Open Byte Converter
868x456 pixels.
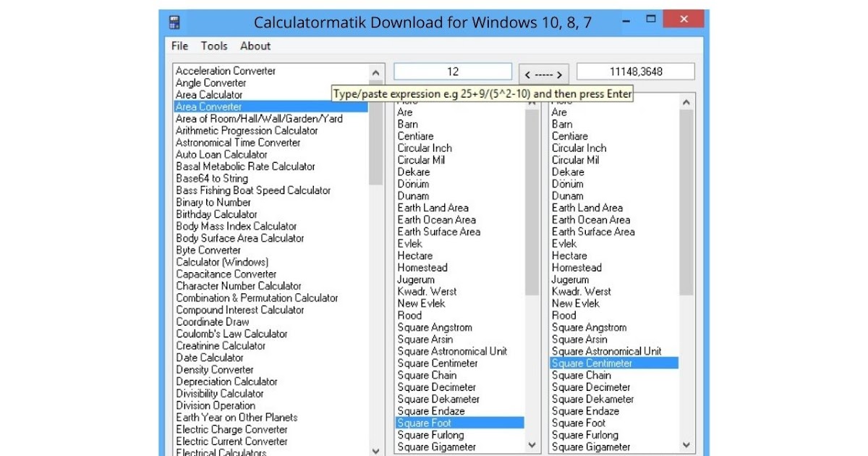click(x=208, y=250)
